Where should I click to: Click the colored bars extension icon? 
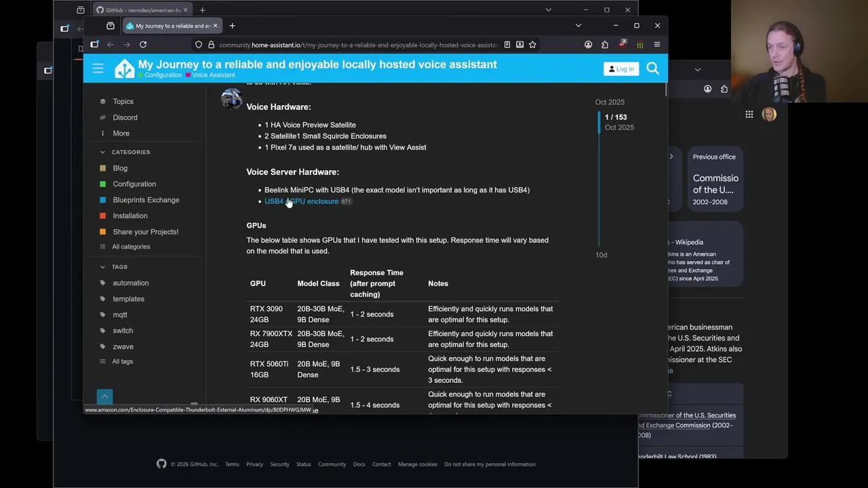639,45
